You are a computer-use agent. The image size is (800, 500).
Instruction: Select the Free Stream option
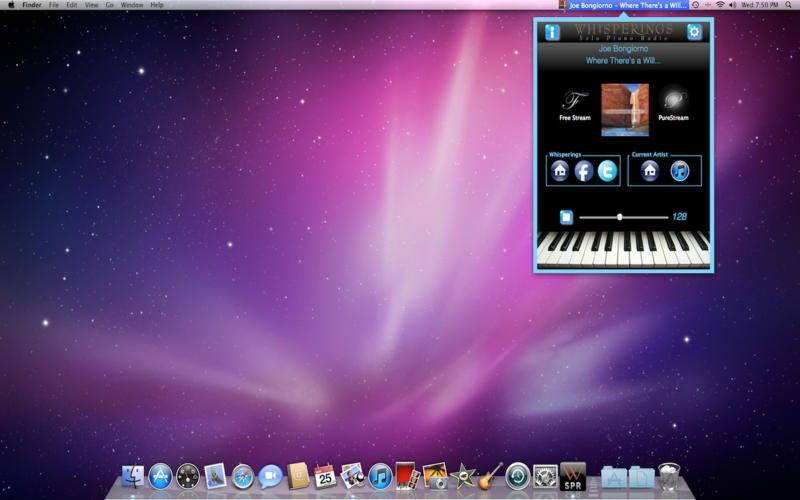tap(574, 106)
